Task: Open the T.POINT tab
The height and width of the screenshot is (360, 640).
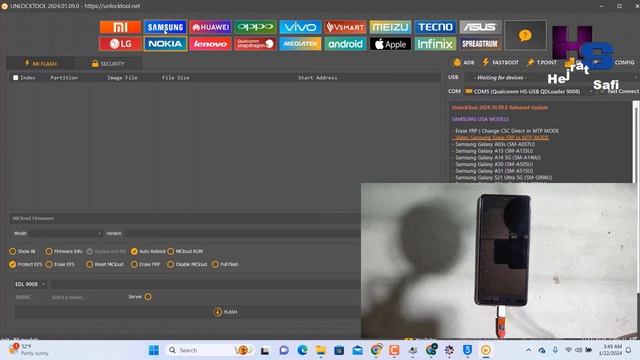Action: pyautogui.click(x=542, y=62)
